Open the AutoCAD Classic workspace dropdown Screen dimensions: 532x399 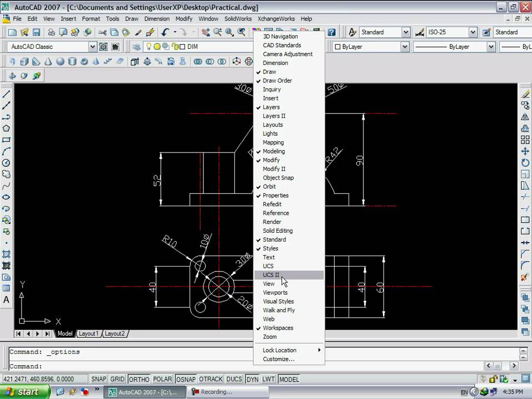(93, 47)
